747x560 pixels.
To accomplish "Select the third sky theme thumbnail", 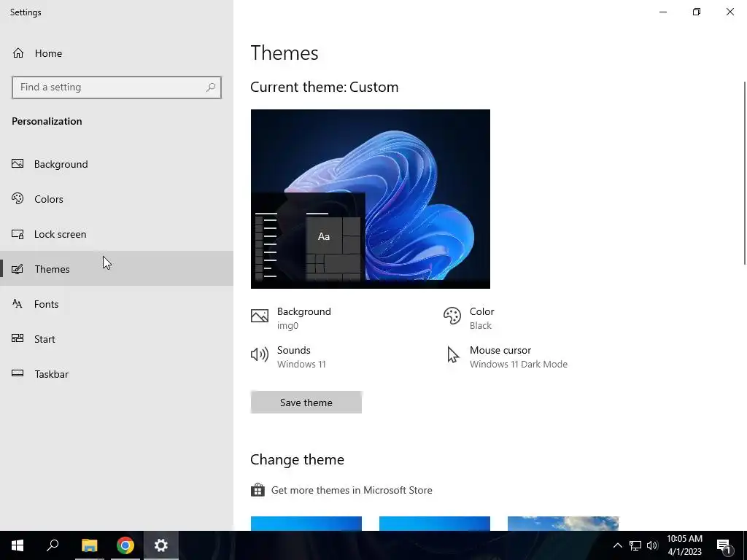I will click(x=563, y=524).
